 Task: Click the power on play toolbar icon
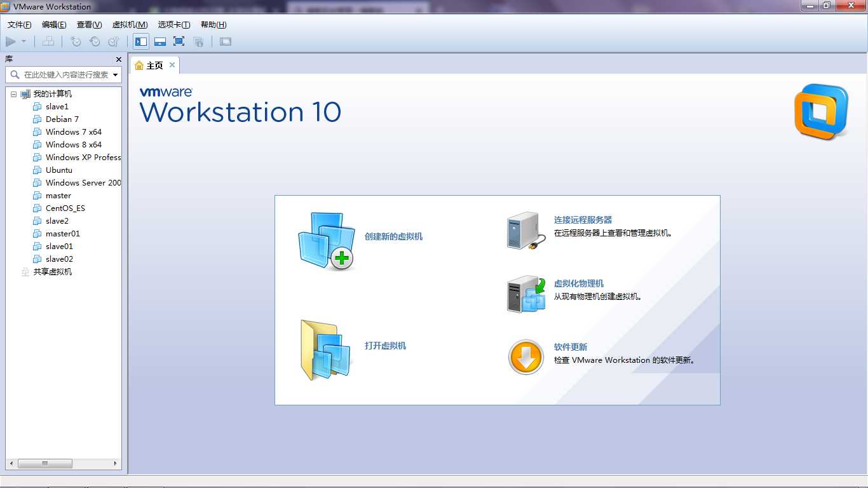(10, 41)
